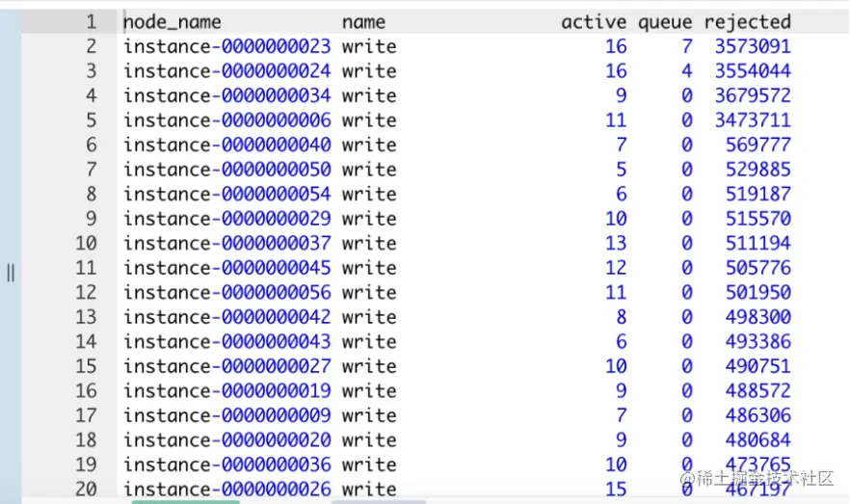Click instance-0000000006 in line 5
The image size is (850, 504).
click(226, 120)
